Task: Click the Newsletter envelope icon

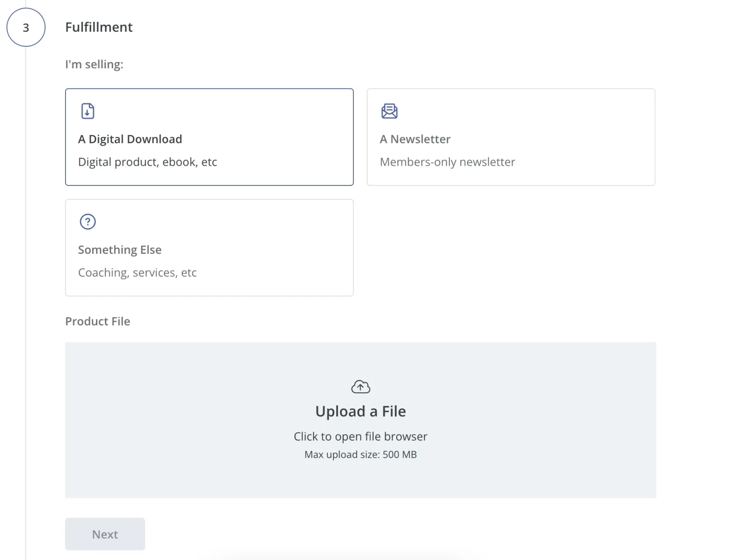Action: 389,111
